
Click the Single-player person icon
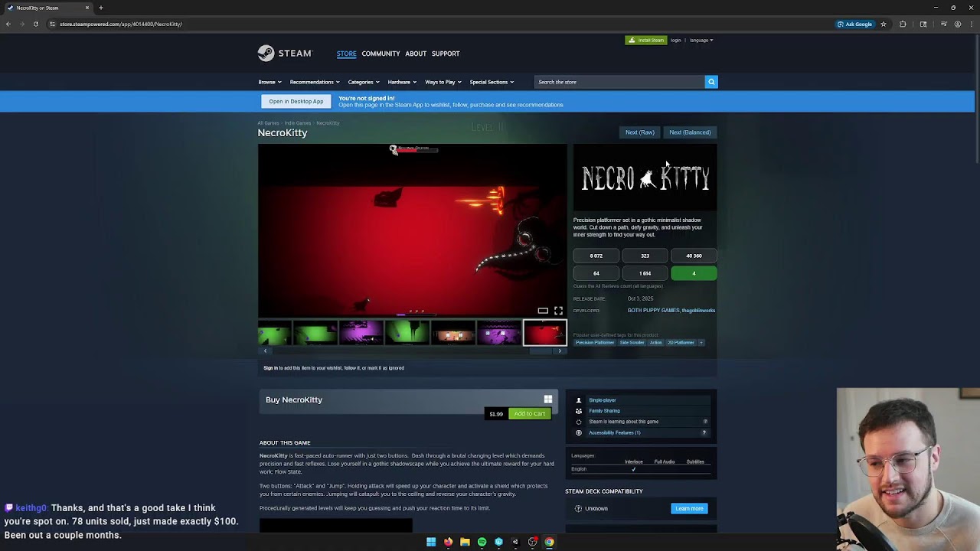tap(579, 400)
